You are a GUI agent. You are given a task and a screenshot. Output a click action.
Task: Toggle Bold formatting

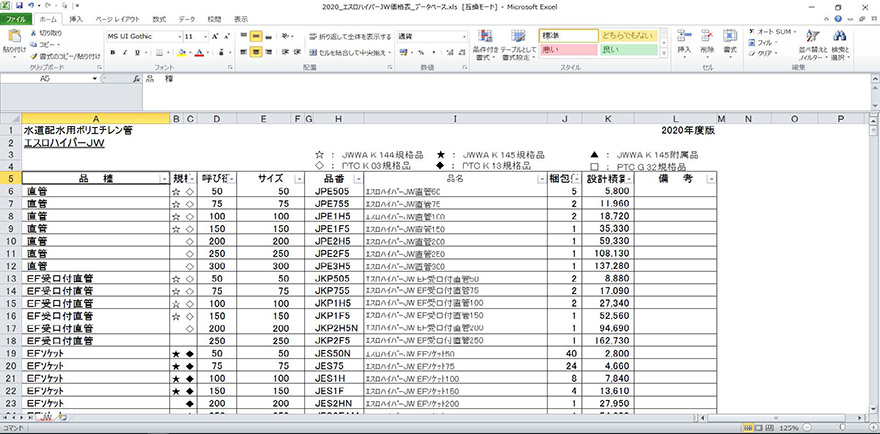112,53
